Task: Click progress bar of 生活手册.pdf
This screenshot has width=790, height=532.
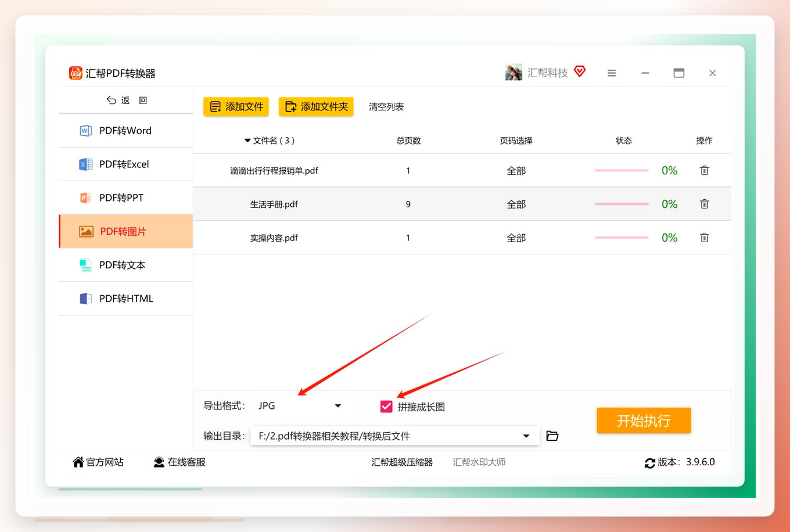Action: [x=622, y=204]
